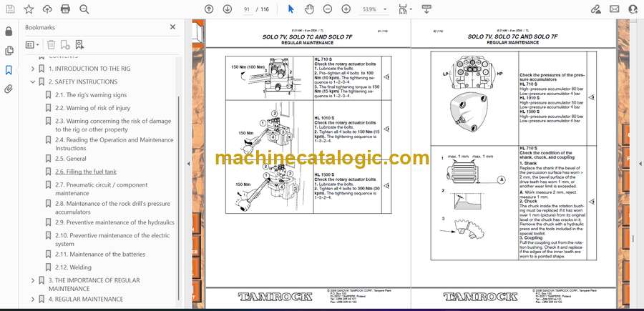Select bookmark 2.4. Reading the Operation and Maintenance
Viewport: 644px width, 311px height.
pos(114,144)
